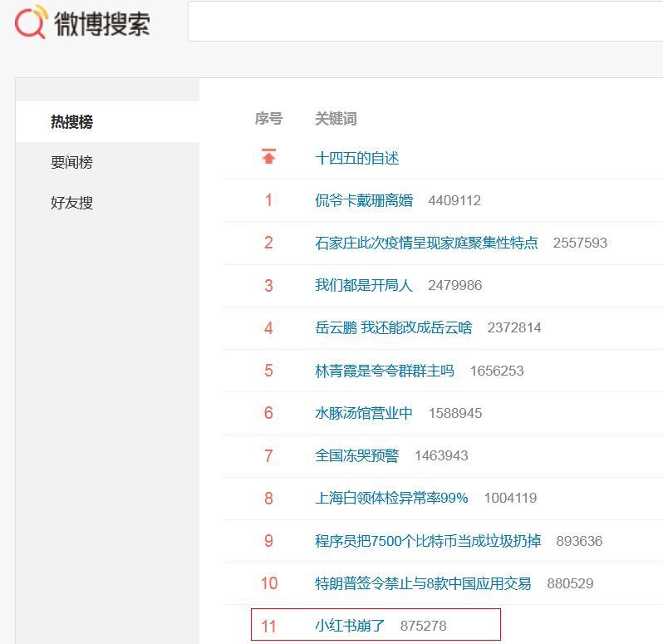Click rank number 1
The height and width of the screenshot is (644, 663).
[x=268, y=200]
